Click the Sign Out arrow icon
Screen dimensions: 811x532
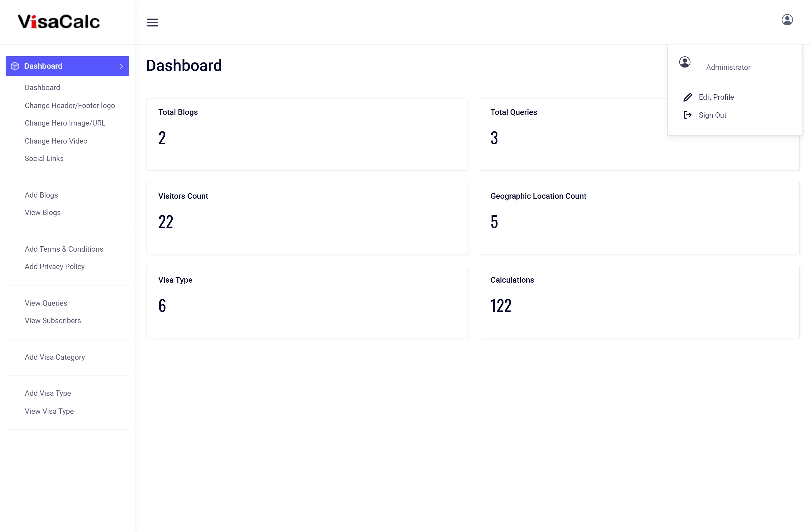tap(687, 115)
